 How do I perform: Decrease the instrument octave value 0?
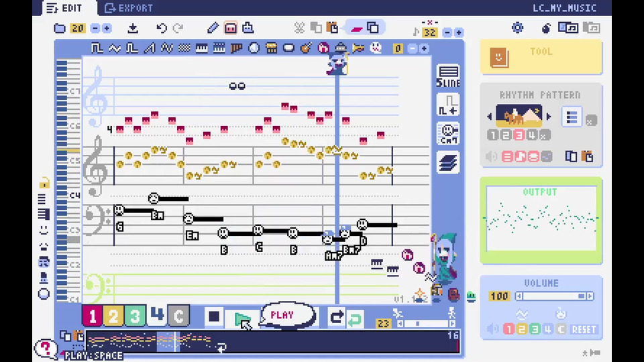pos(413,48)
